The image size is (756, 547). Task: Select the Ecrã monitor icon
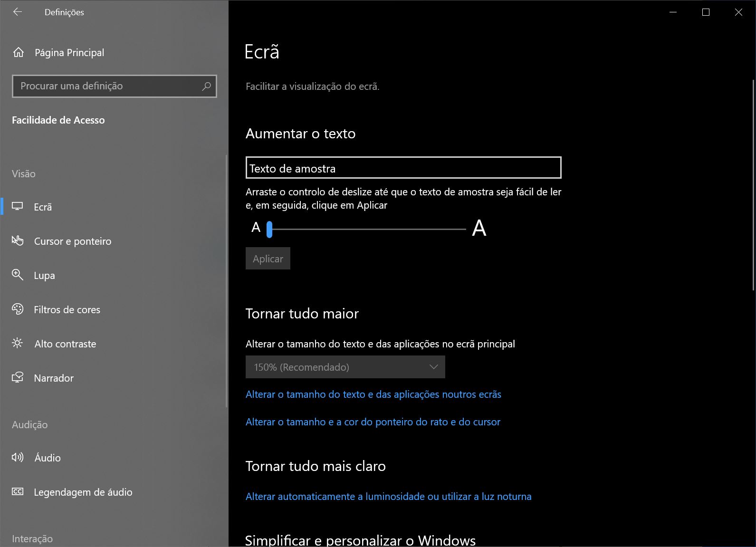click(x=18, y=207)
